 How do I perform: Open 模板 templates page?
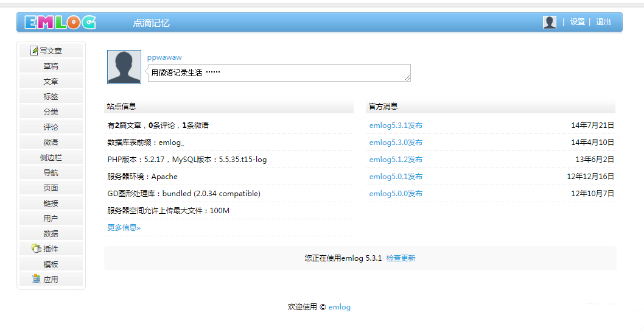pos(51,264)
